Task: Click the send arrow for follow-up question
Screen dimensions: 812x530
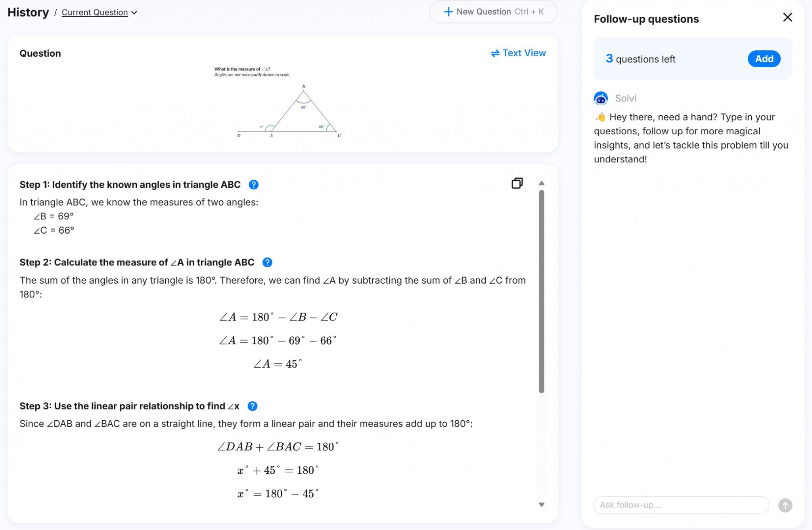Action: point(785,505)
